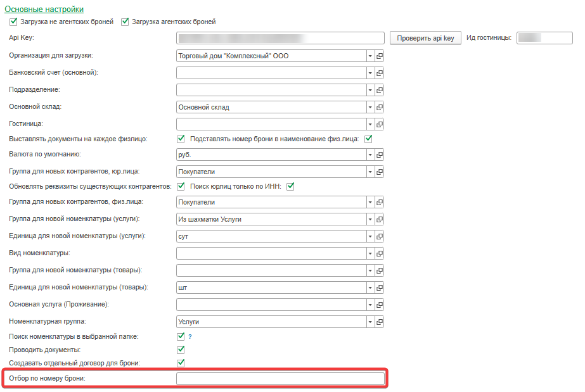Toggle Загрузка не агентских броней checkbox
Screen dimensions: 585x392
[x=13, y=22]
